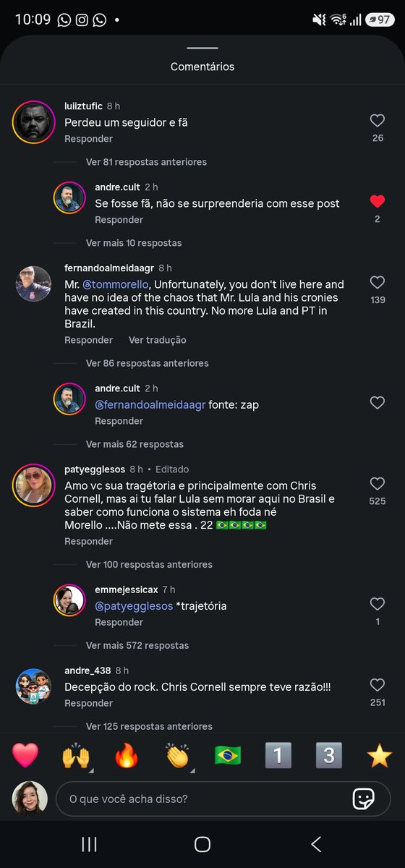Like luiiztufic's comment with heart icon
The image size is (405, 868).
point(377,121)
